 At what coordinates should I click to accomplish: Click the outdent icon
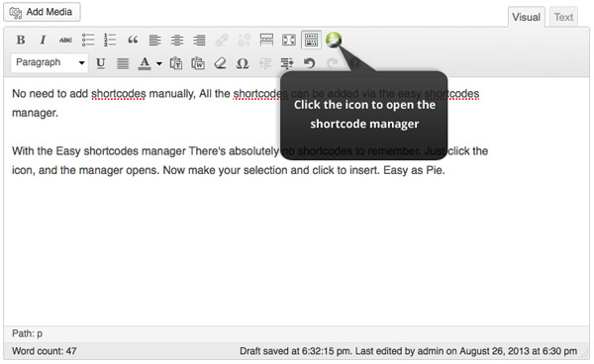[264, 63]
